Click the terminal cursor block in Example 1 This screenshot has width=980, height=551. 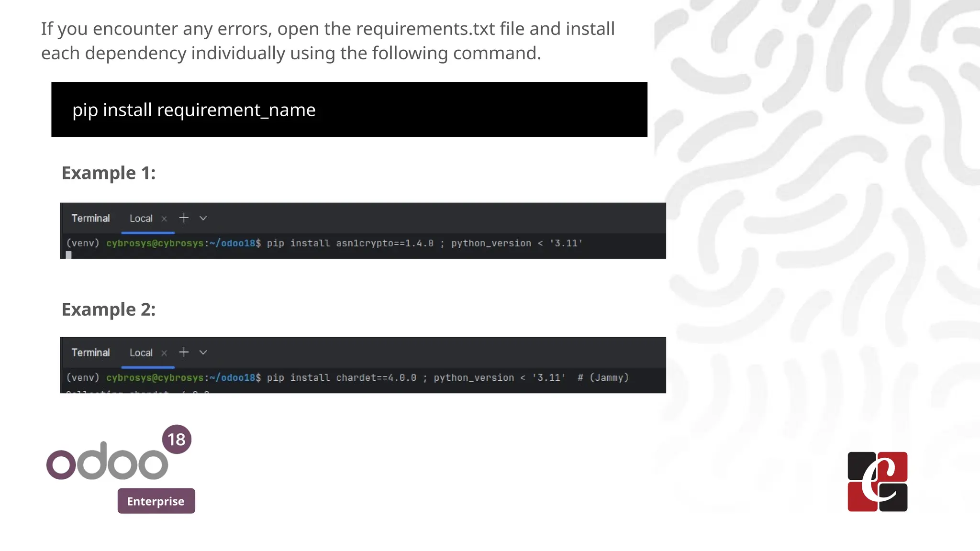point(68,255)
